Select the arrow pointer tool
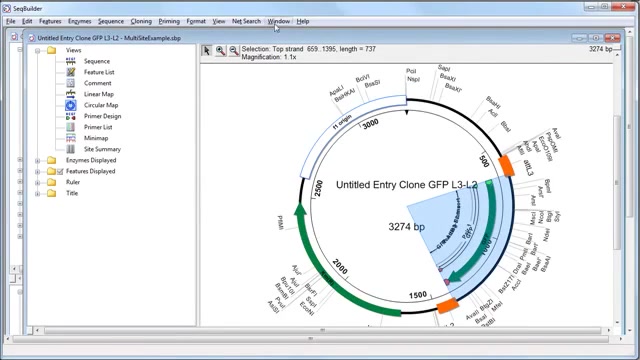The image size is (640, 360). point(207,51)
